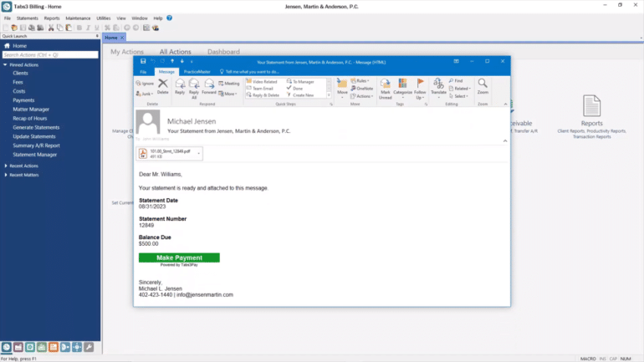Click the Reply envelope icon

coord(180,86)
